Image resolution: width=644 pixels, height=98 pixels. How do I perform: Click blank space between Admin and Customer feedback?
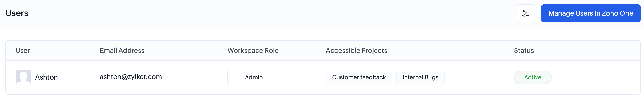click(302, 77)
